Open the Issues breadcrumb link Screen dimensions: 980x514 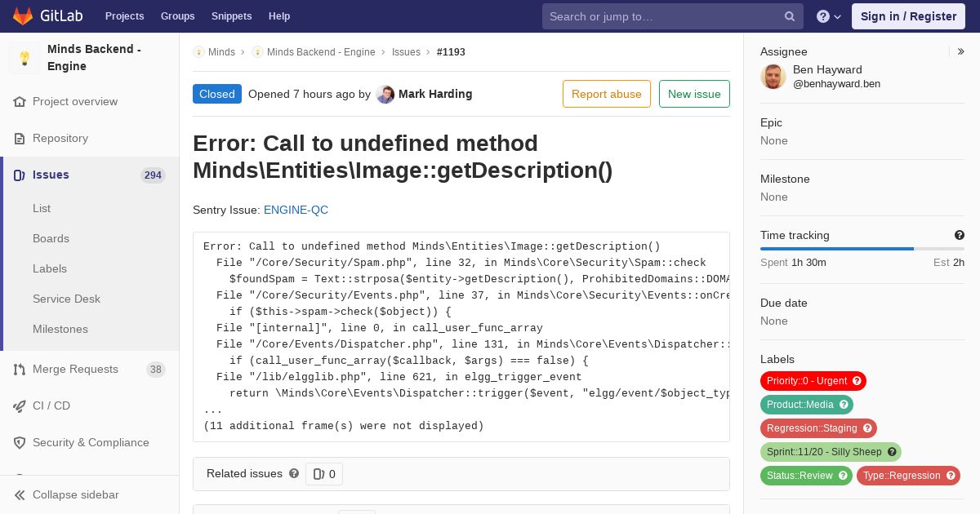coord(406,52)
